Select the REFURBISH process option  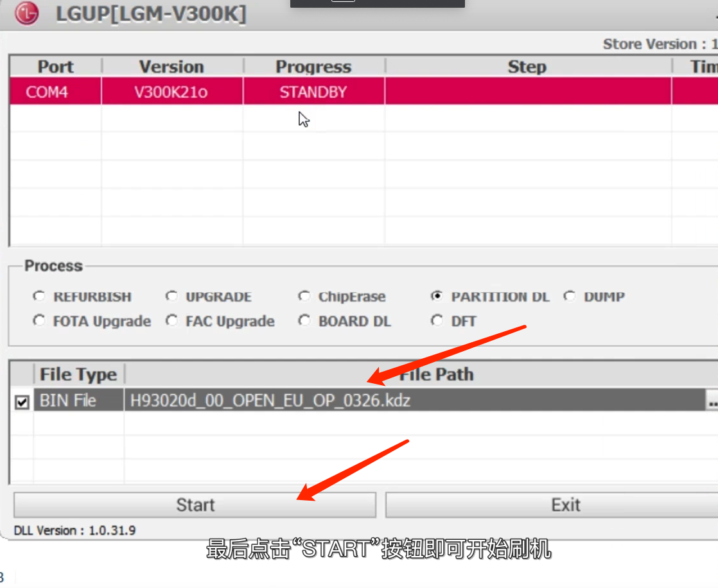pyautogui.click(x=39, y=297)
